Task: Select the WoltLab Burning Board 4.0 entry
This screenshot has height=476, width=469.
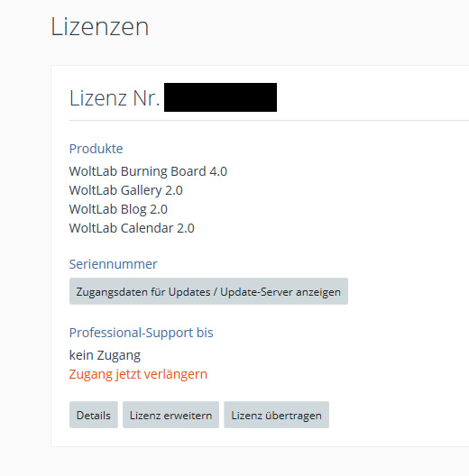Action: [x=148, y=171]
